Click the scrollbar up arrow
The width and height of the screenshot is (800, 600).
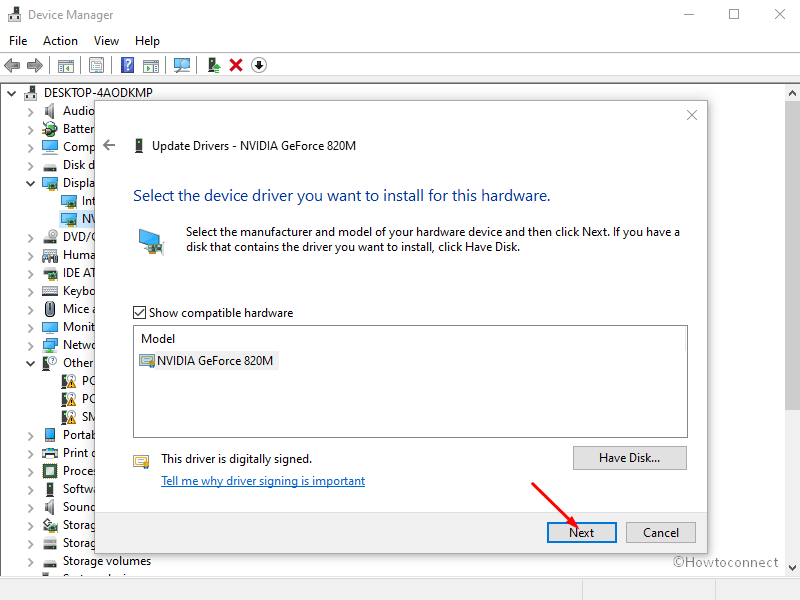pyautogui.click(x=792, y=93)
